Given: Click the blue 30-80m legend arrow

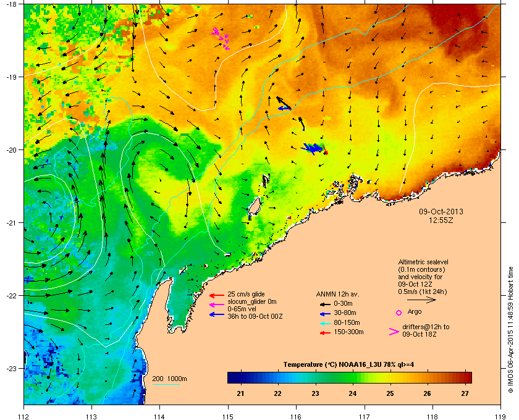Looking at the screenshot, I should click(x=325, y=314).
